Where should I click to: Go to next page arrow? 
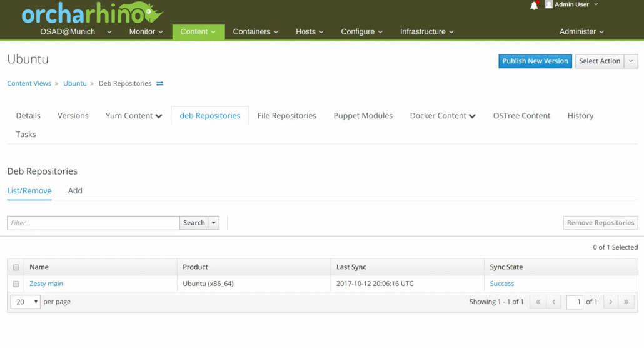tap(610, 302)
